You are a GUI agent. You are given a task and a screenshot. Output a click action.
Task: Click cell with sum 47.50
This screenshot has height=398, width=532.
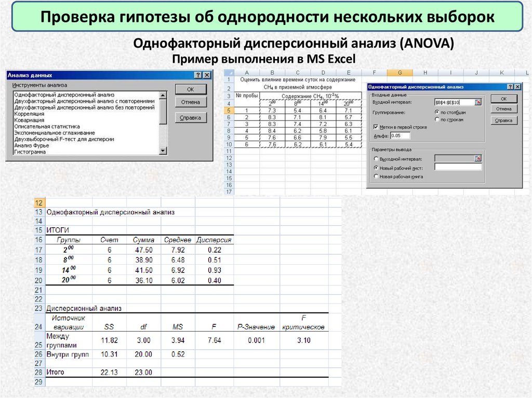pos(143,250)
